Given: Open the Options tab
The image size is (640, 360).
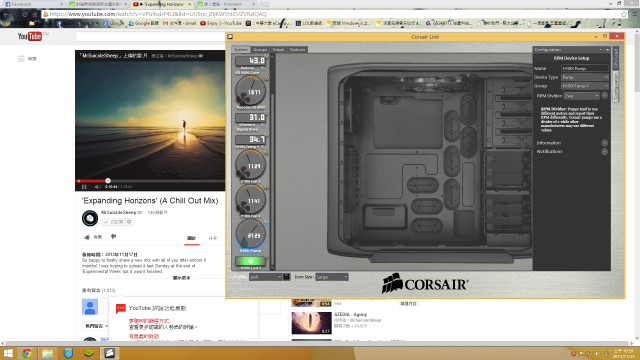Looking at the screenshot, I should pyautogui.click(x=297, y=49).
